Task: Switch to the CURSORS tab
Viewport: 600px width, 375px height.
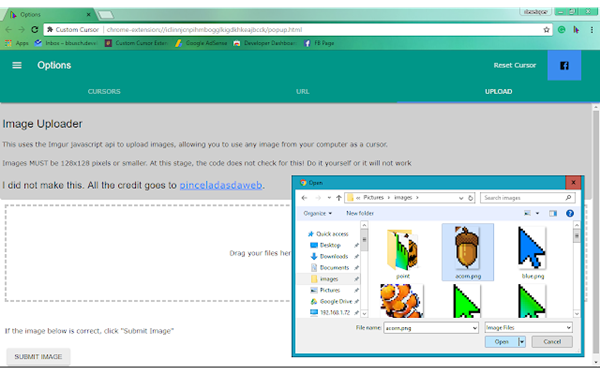Action: (x=104, y=91)
